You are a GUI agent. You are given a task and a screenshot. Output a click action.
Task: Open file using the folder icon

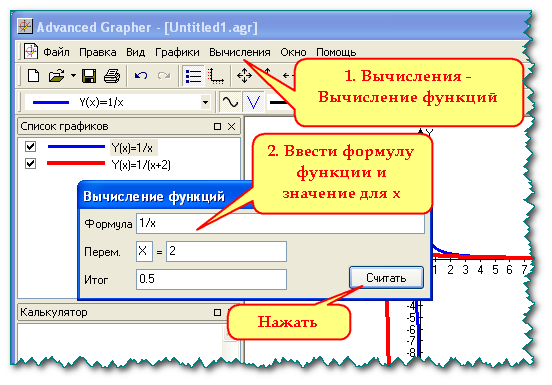[56, 76]
